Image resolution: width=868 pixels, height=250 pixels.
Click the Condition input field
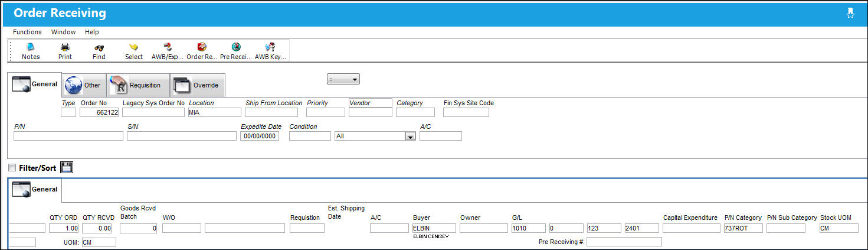coord(310,136)
